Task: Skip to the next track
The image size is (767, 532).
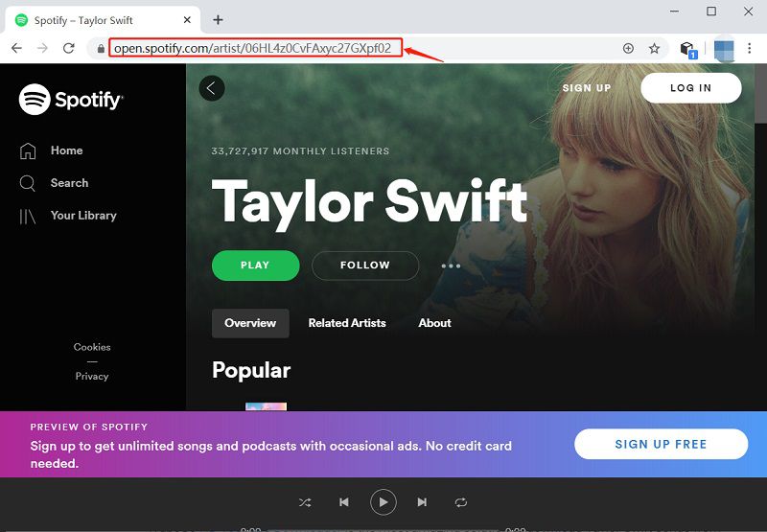Action: (422, 502)
